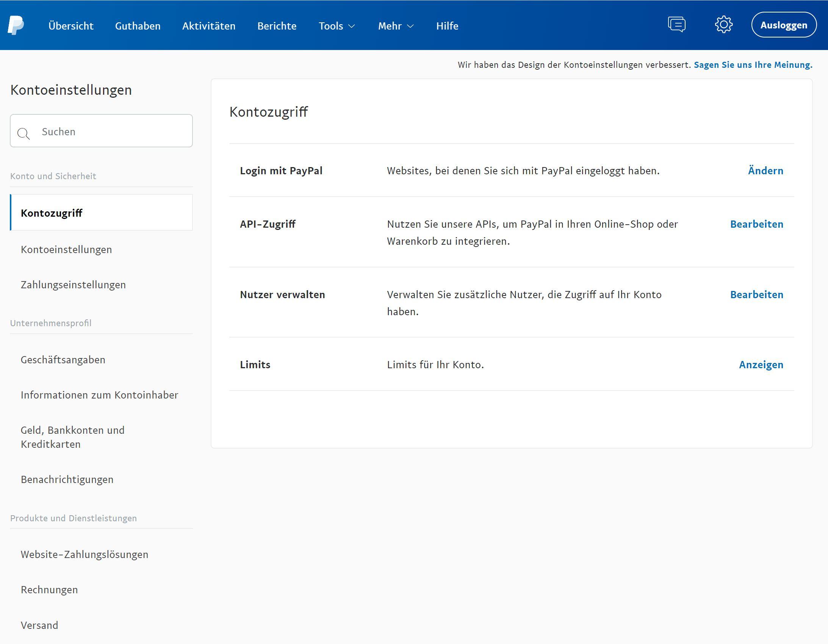Click Ändern for Login mit PayPal
The height and width of the screenshot is (644, 828).
(765, 170)
